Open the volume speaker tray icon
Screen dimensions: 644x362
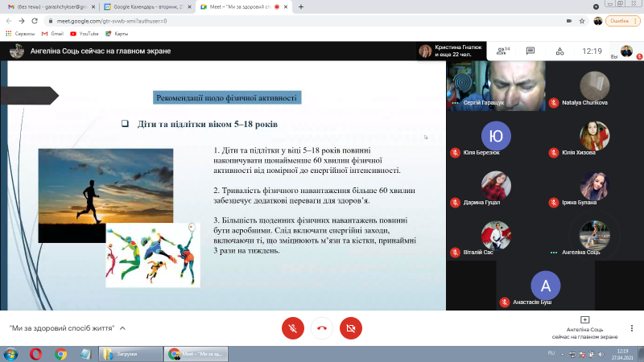[x=601, y=354]
